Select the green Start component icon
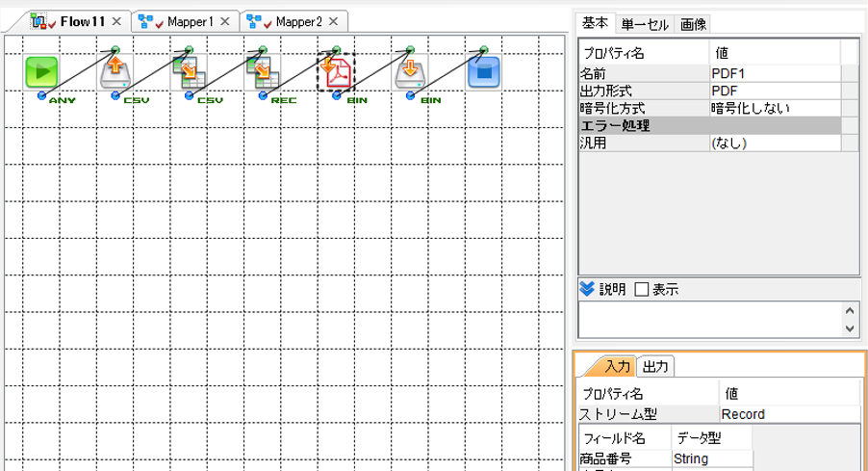 [x=41, y=72]
